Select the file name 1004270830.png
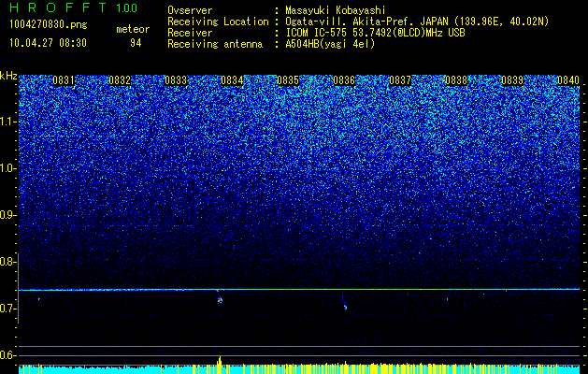 click(x=49, y=24)
